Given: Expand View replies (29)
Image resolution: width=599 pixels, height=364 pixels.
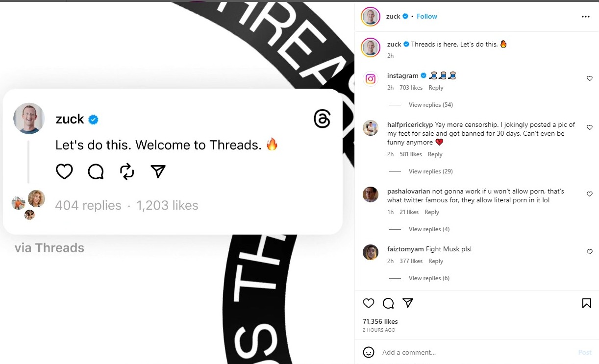Looking at the screenshot, I should [430, 171].
